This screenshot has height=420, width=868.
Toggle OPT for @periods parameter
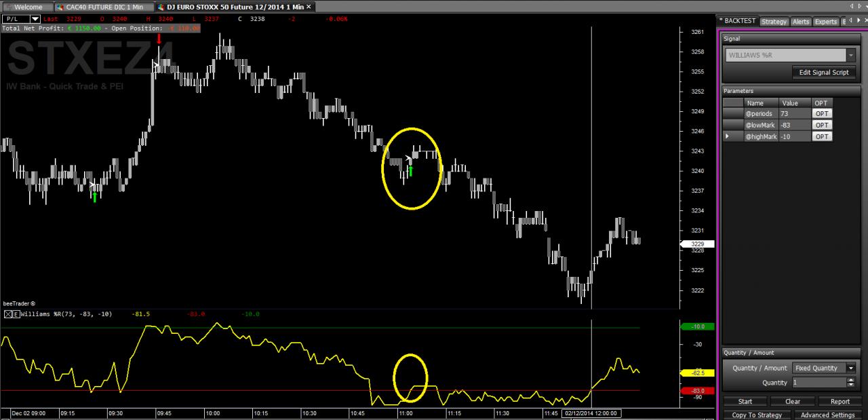(821, 114)
